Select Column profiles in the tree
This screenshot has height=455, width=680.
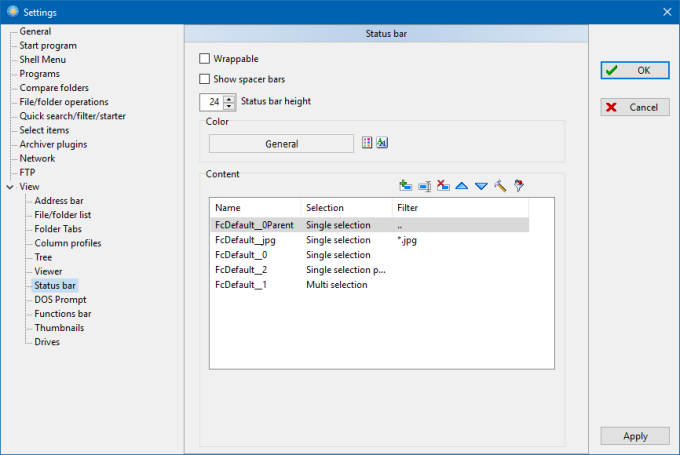pos(68,243)
